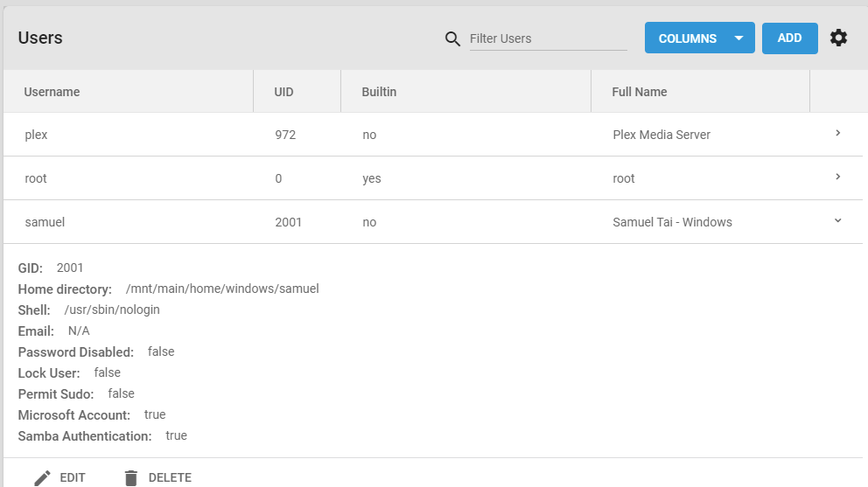Open the COLUMNS dropdown arrow
Viewport: 868px width, 487px height.
point(738,38)
